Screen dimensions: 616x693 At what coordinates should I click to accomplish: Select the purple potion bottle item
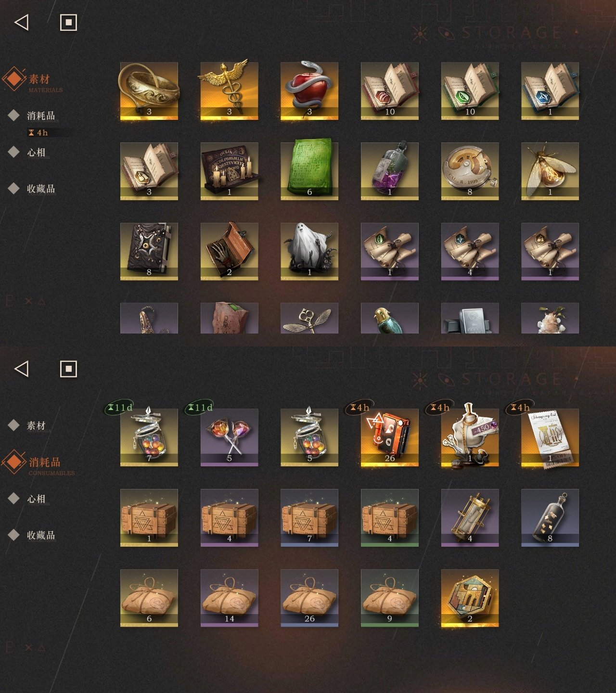click(x=390, y=171)
